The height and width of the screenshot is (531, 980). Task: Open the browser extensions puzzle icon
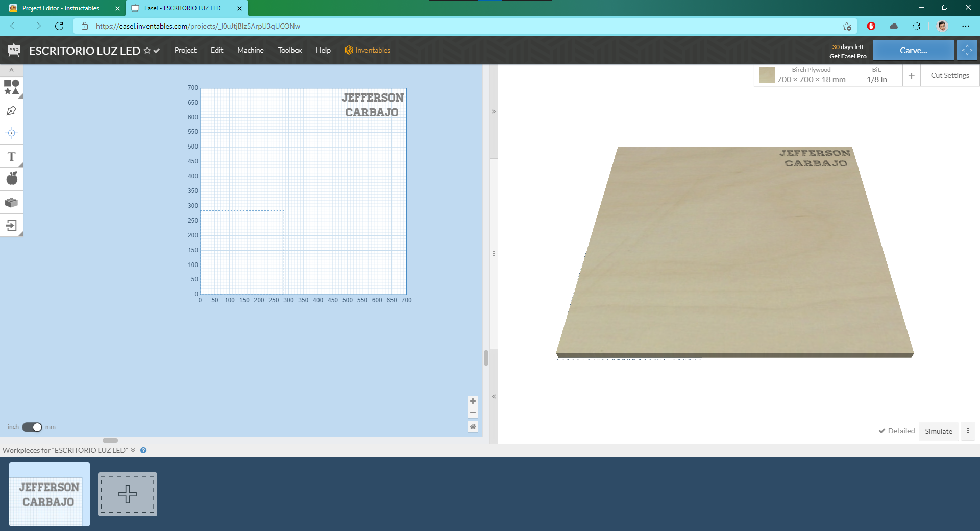(x=917, y=26)
